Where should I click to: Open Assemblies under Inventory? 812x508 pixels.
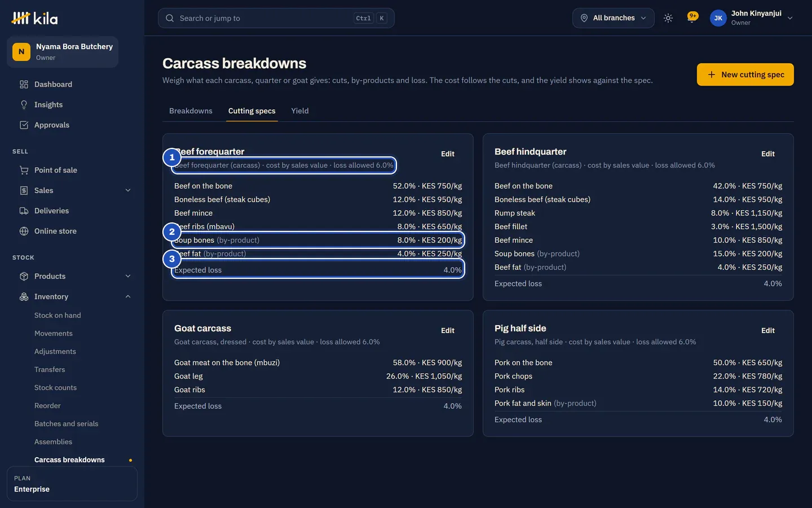pyautogui.click(x=53, y=442)
